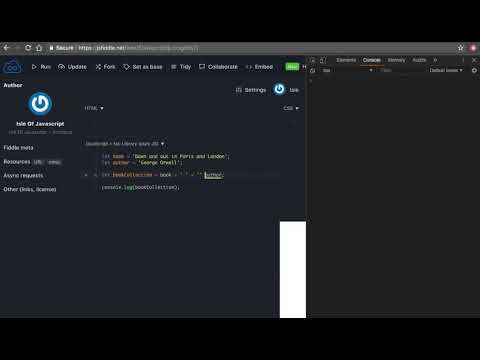
Task: Open editor Settings
Action: 251,90
